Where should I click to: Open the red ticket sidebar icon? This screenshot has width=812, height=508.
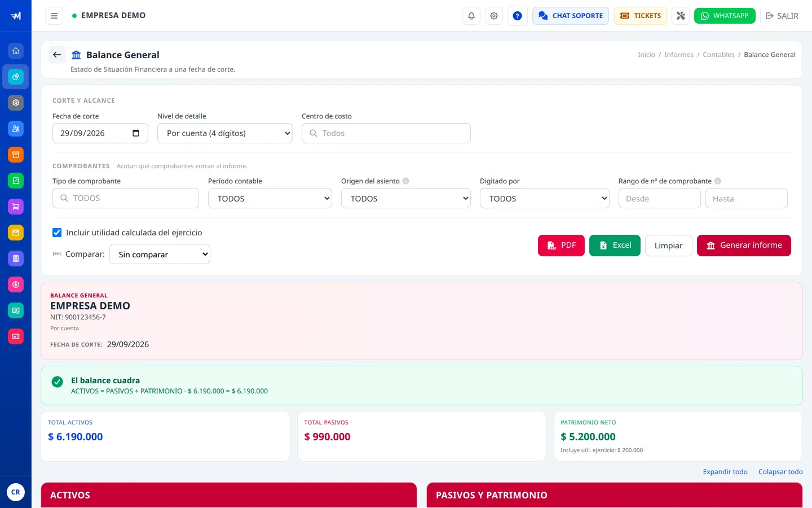(x=16, y=336)
